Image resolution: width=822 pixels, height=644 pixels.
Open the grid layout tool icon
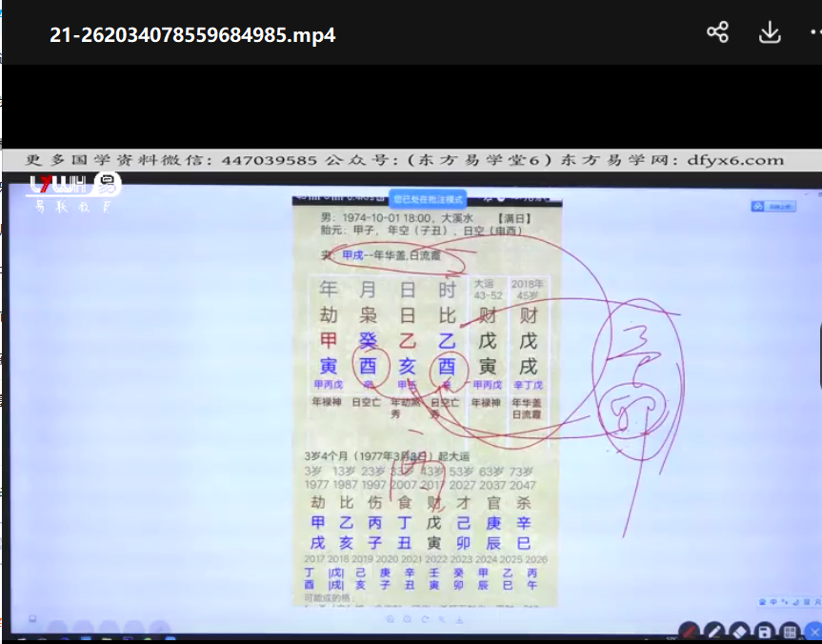790,632
